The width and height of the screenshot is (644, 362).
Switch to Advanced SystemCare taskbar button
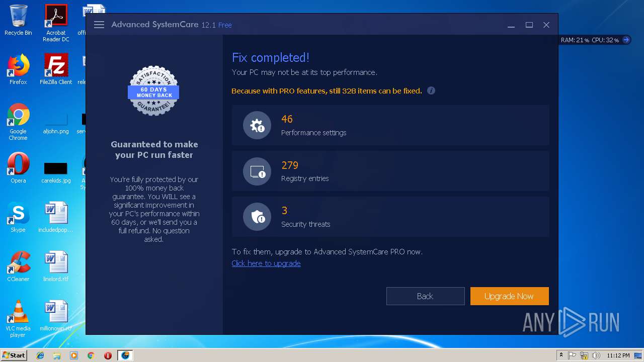[125, 355]
